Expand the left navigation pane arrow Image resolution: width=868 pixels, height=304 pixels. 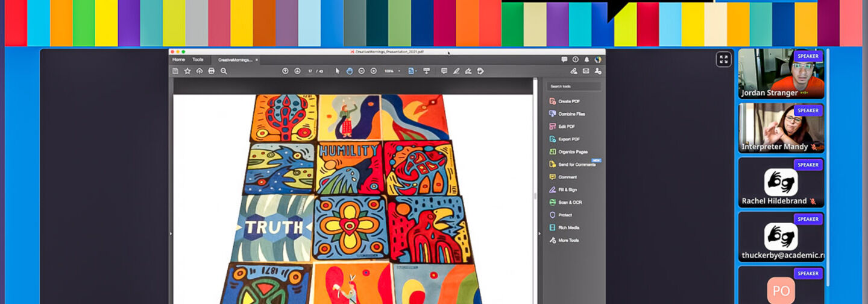tap(171, 233)
